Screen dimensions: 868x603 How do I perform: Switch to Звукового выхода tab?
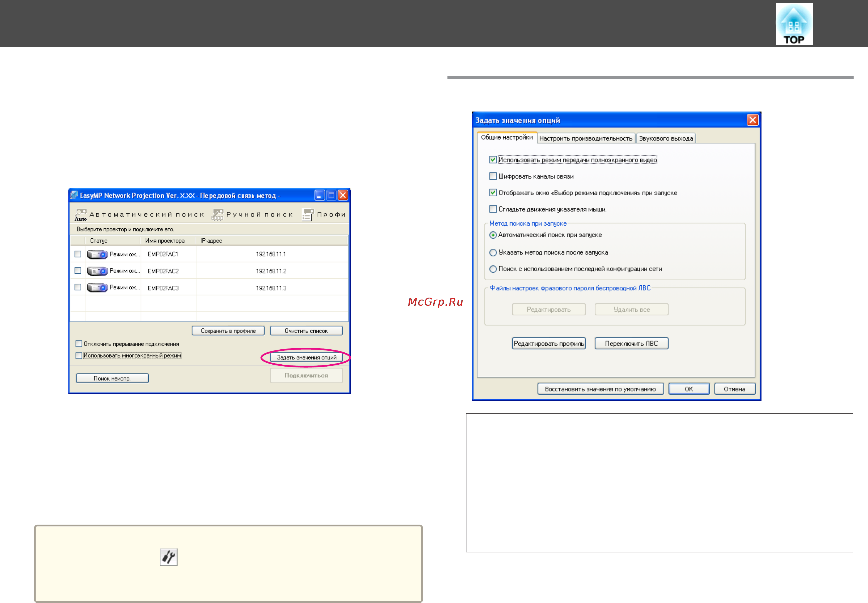(x=666, y=138)
